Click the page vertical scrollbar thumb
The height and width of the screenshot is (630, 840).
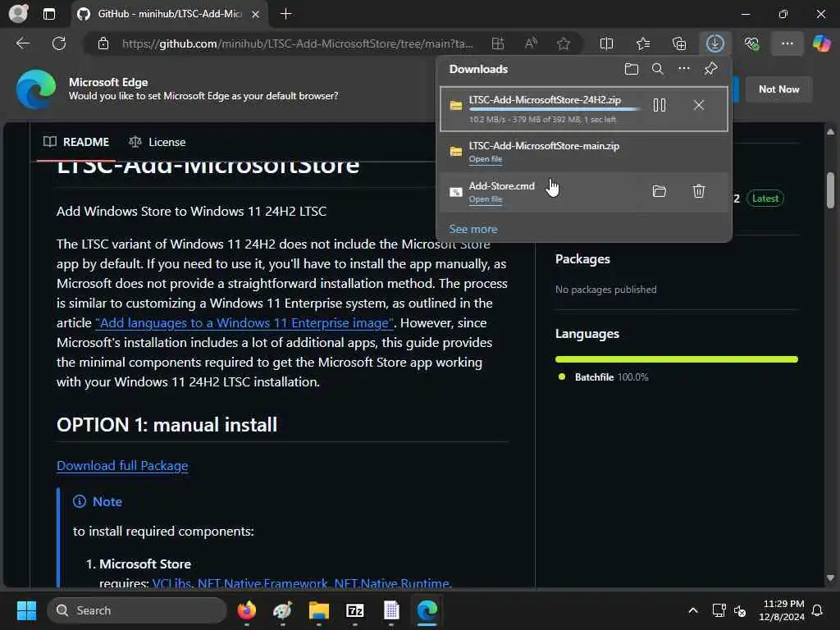[830, 189]
